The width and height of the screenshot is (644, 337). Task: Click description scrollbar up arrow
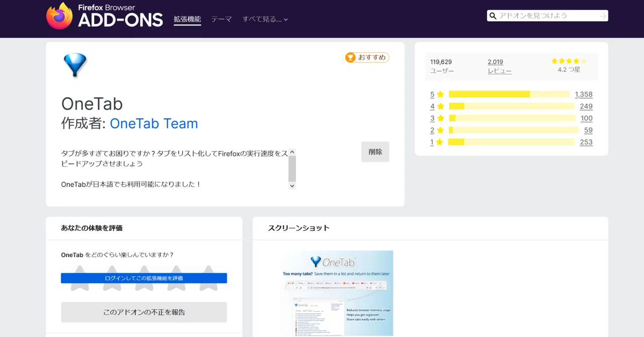(x=292, y=152)
